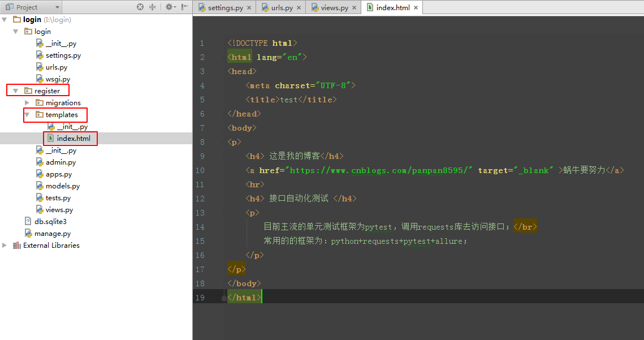Select urls.py in the project tree
Image resolution: width=644 pixels, height=340 pixels.
pos(52,67)
